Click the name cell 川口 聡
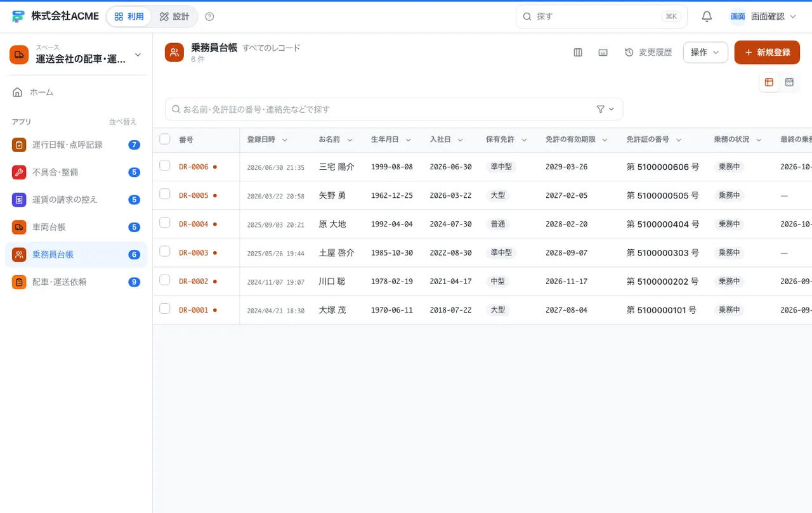This screenshot has height=513, width=812. 332,282
